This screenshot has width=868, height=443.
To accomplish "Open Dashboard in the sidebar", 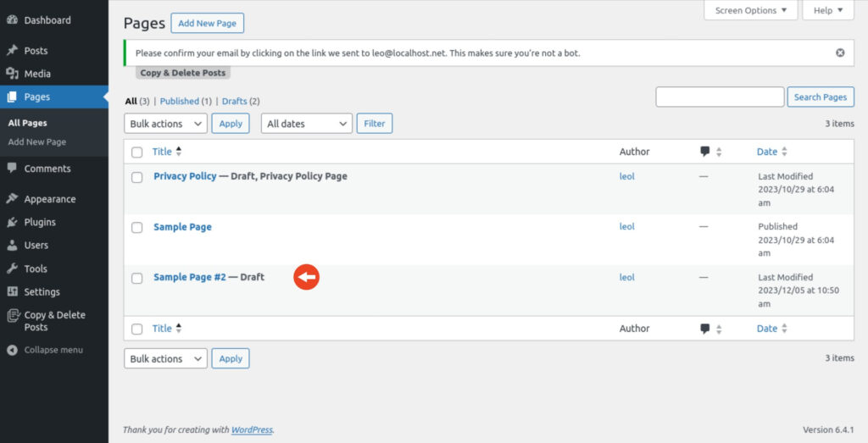I will pos(47,20).
